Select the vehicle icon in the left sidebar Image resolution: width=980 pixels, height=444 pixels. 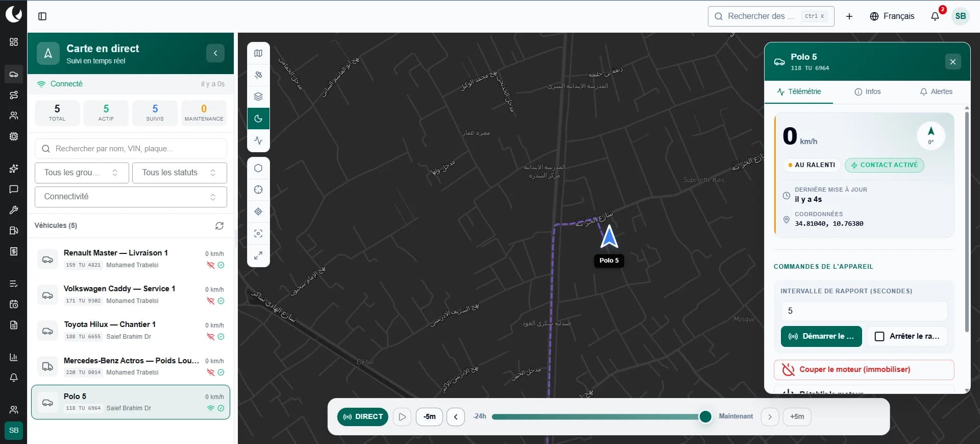pos(14,74)
